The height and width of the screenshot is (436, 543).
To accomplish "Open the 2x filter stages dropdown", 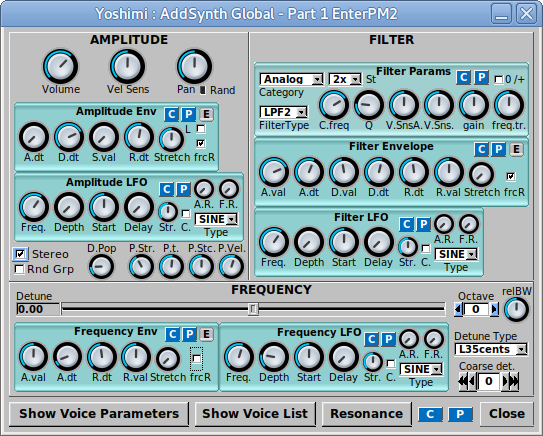I will coord(345,79).
